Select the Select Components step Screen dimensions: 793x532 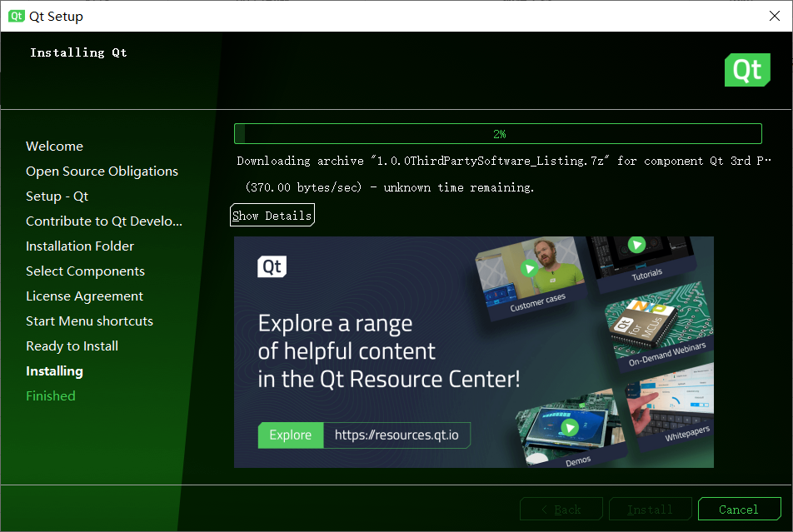[x=85, y=271]
